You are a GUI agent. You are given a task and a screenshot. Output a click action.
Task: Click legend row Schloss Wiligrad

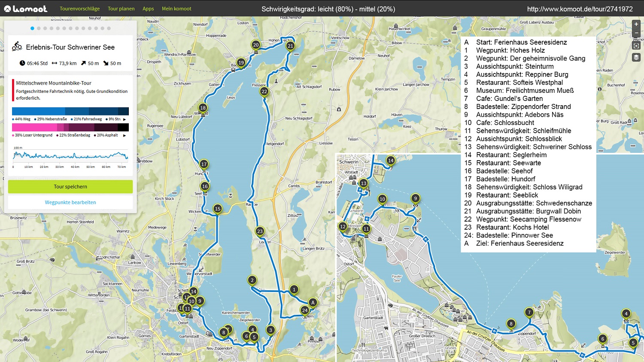click(x=523, y=187)
